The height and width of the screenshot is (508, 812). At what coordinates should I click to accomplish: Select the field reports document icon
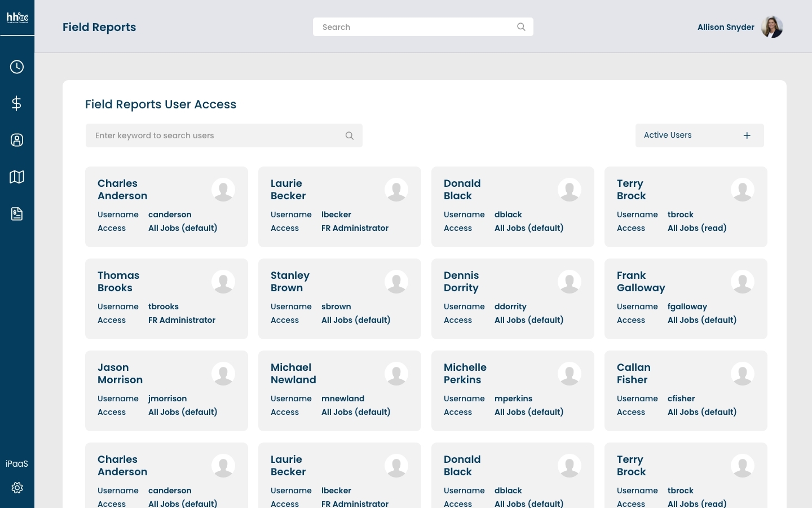pyautogui.click(x=17, y=213)
